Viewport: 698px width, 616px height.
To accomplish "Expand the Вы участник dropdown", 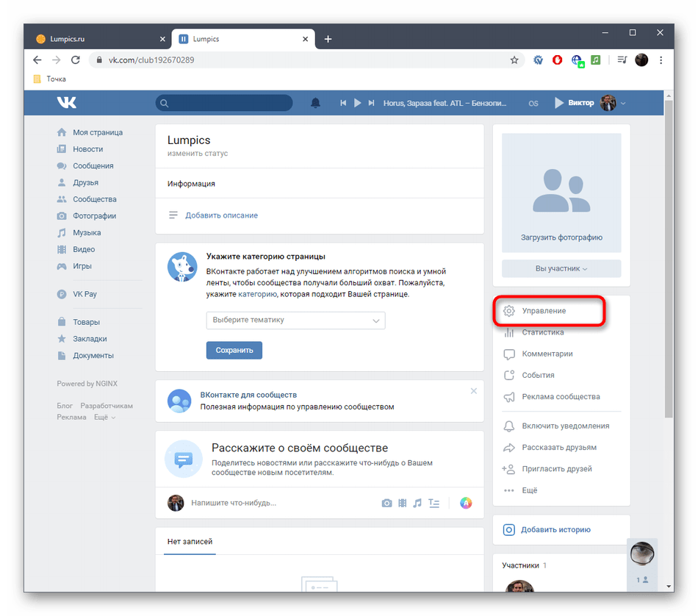I will point(561,268).
